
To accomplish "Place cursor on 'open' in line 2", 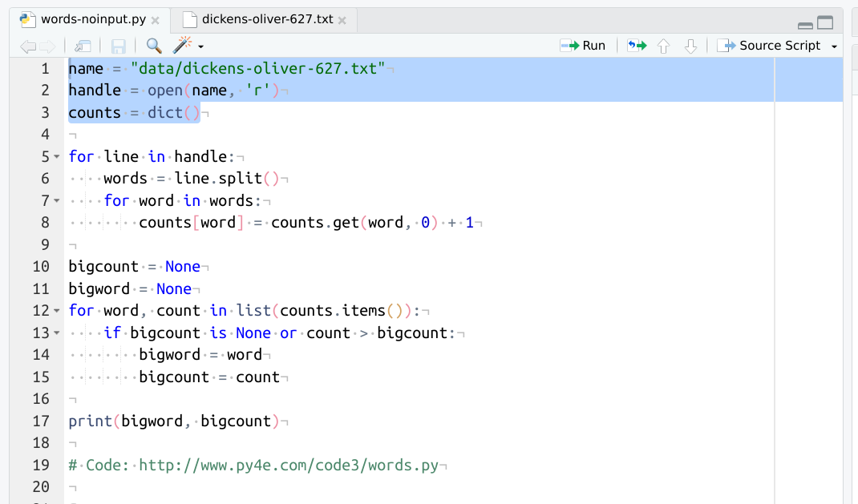I will [165, 91].
